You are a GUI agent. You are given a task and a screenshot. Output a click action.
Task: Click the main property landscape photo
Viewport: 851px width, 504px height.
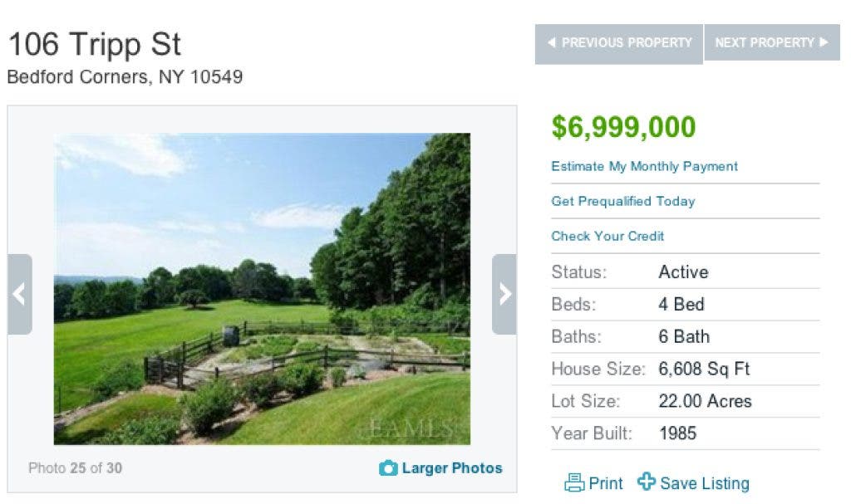point(262,288)
